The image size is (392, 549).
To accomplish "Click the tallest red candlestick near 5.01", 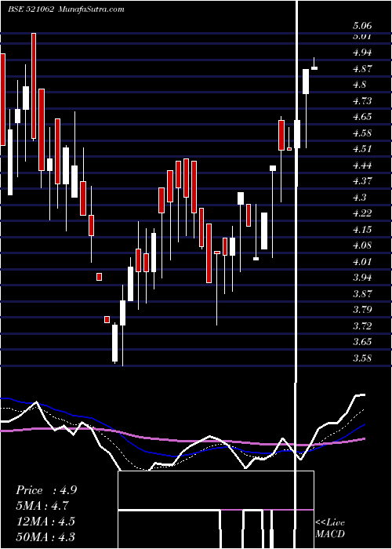I will 34,86.
